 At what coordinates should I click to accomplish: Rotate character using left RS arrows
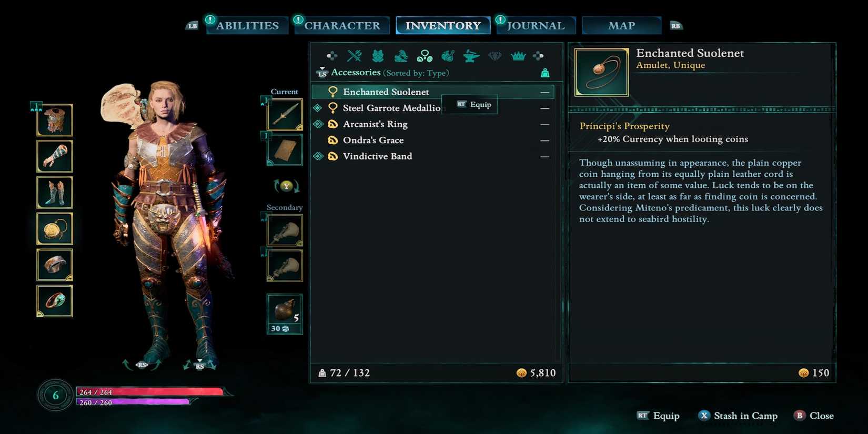coord(142,364)
